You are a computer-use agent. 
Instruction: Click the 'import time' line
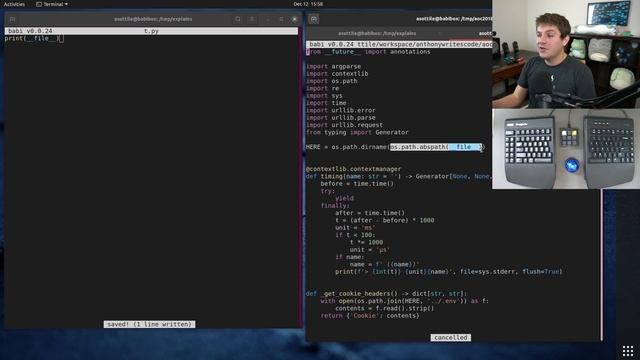pyautogui.click(x=326, y=103)
